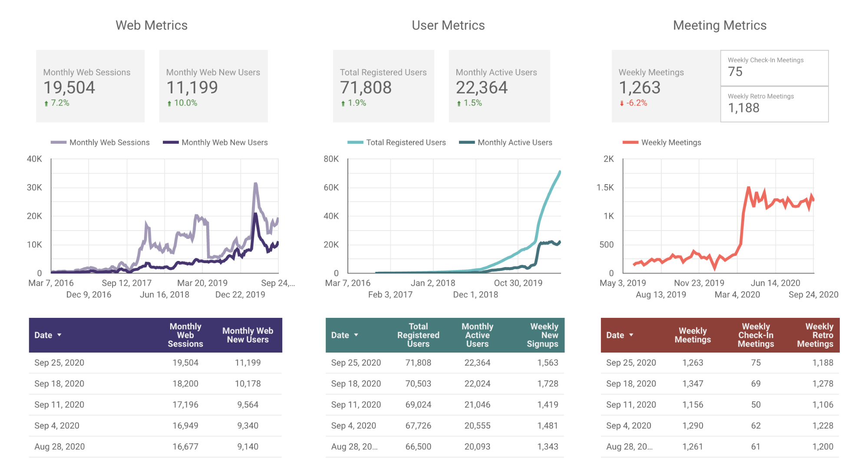
Task: Select the Weekly Retro Meetings card
Action: pos(775,104)
